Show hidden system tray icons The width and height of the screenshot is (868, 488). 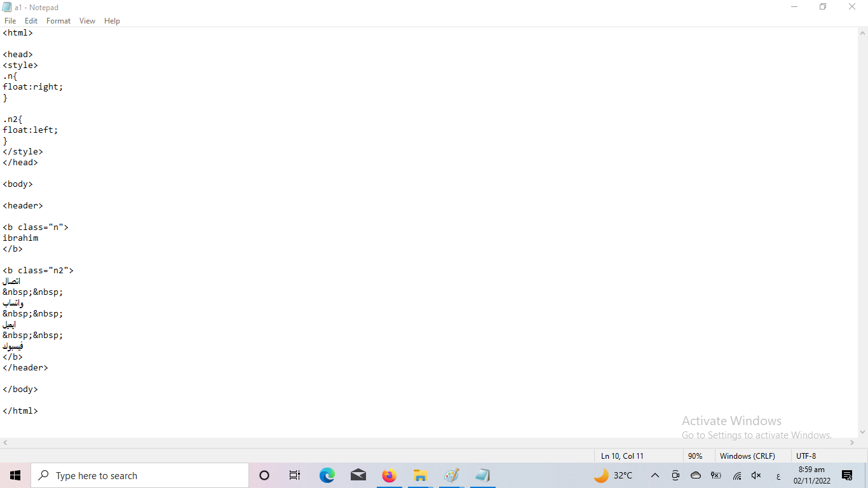[x=655, y=475]
